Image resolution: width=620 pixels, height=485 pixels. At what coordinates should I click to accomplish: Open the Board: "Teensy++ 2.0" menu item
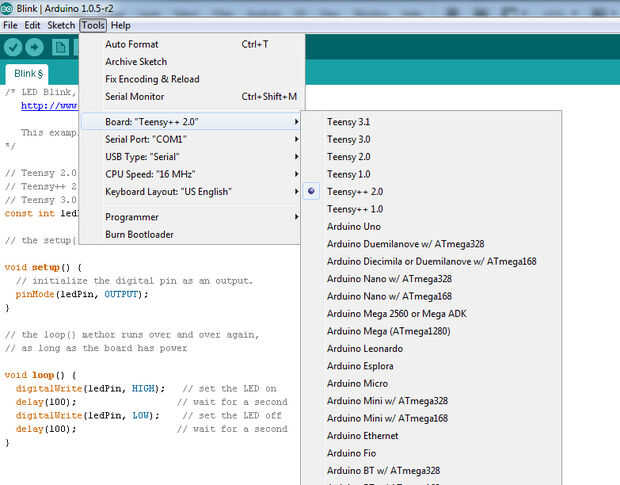tap(191, 122)
